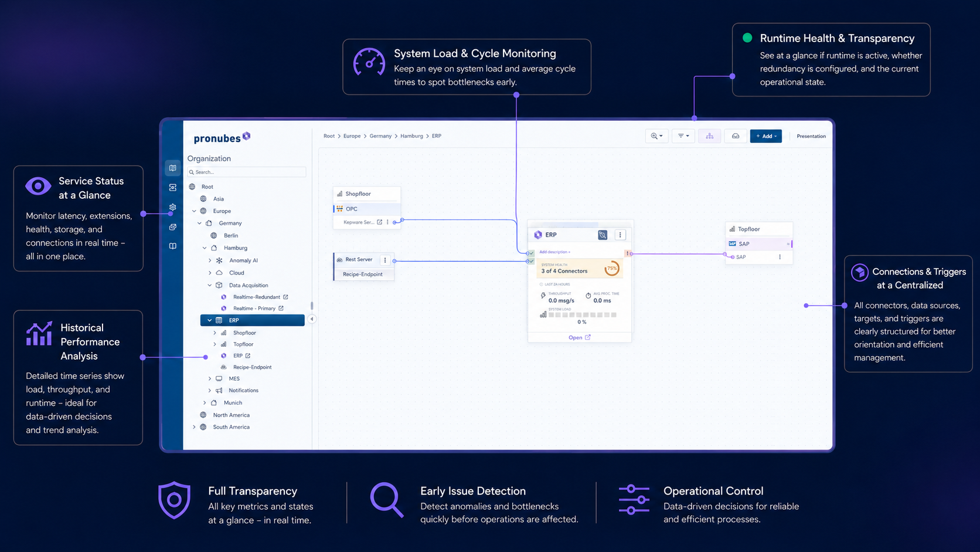
Task: Switch to Presentation mode
Action: coord(811,136)
